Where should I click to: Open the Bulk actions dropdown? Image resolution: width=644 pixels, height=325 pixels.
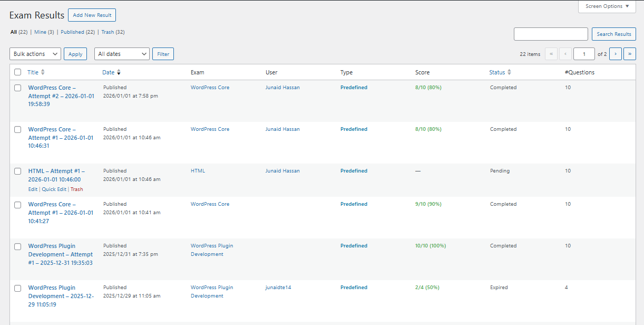point(35,54)
